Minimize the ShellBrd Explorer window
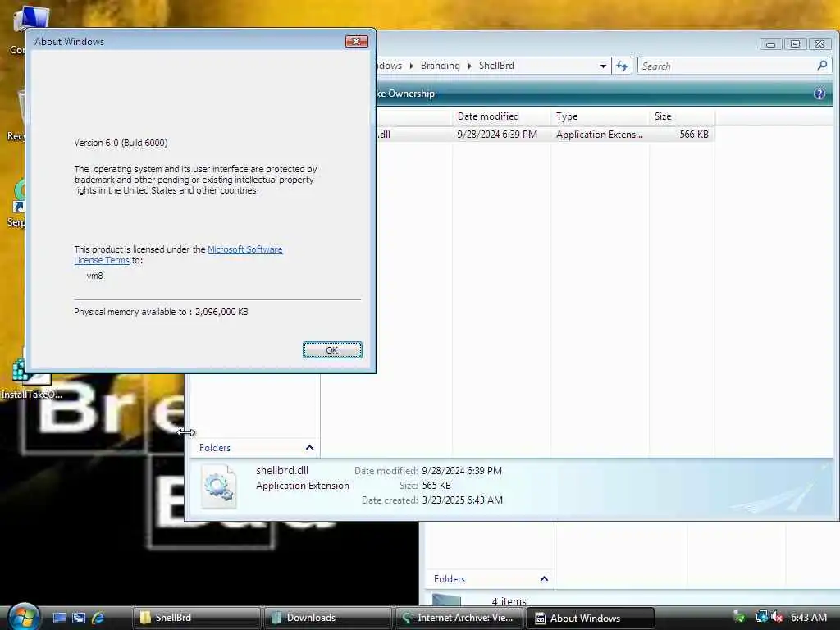 click(x=770, y=44)
